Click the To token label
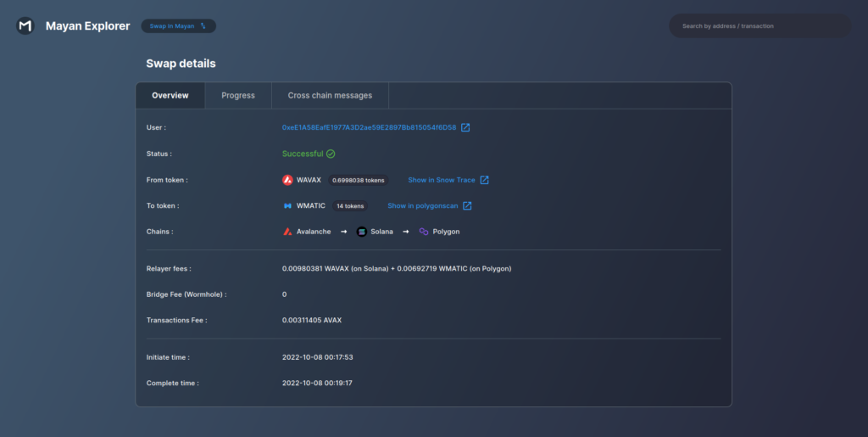Screen dimensions: 868x437 [x=163, y=205]
